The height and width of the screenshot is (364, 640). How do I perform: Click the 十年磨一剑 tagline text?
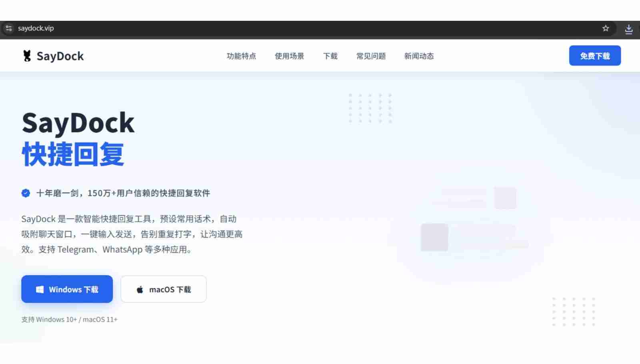tap(123, 193)
